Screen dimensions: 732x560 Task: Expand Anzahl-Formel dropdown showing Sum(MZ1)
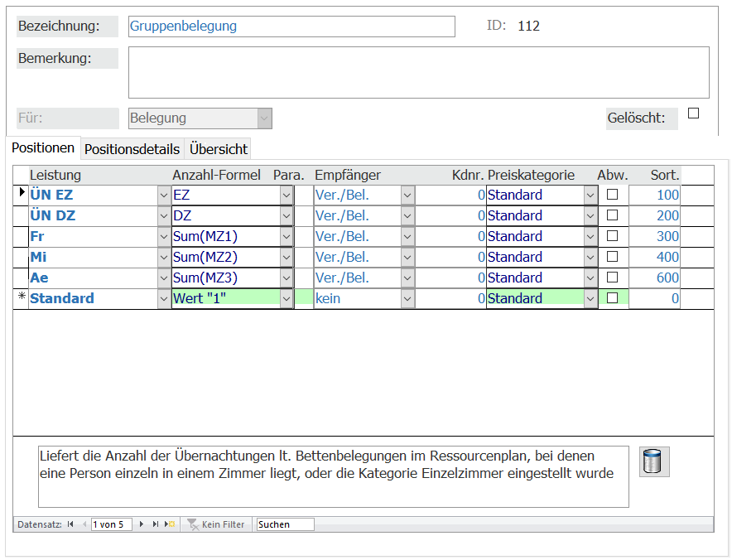point(287,236)
